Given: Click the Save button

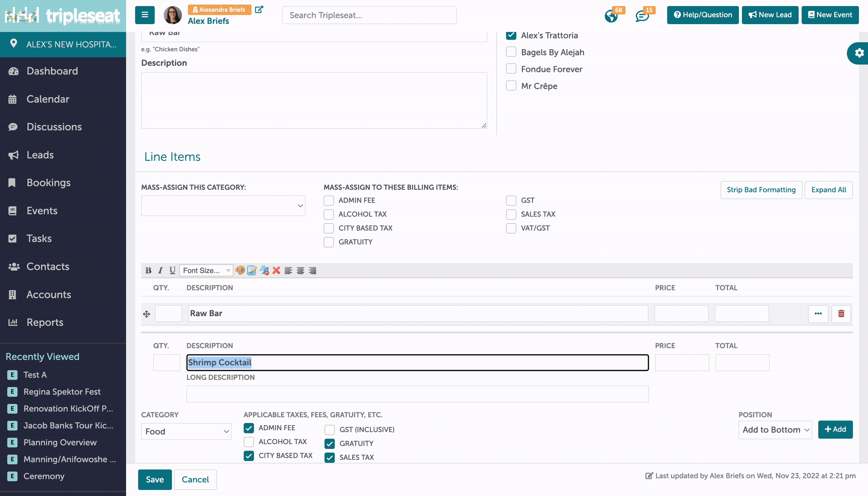Looking at the screenshot, I should point(155,480).
